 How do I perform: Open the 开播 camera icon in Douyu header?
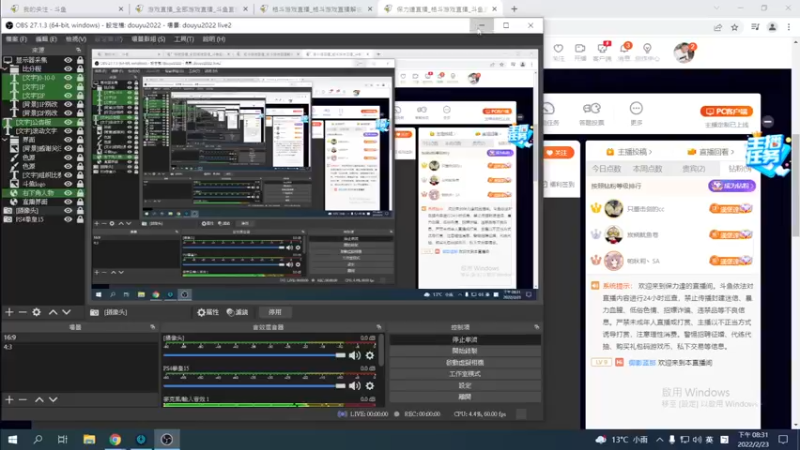(580, 49)
